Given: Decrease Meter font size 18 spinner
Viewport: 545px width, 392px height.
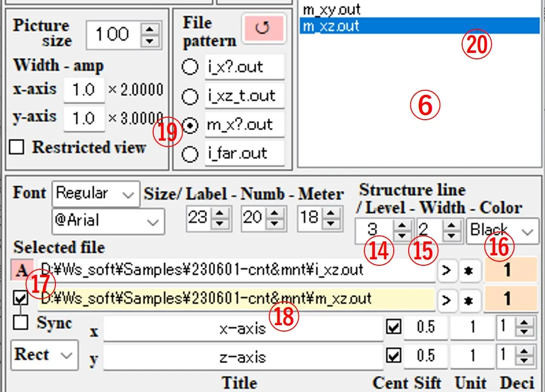Looking at the screenshot, I should (331, 223).
